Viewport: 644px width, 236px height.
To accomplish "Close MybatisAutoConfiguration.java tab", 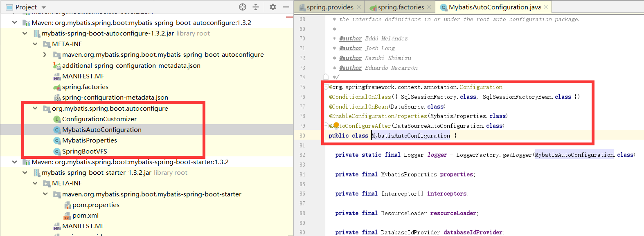I will tap(546, 7).
